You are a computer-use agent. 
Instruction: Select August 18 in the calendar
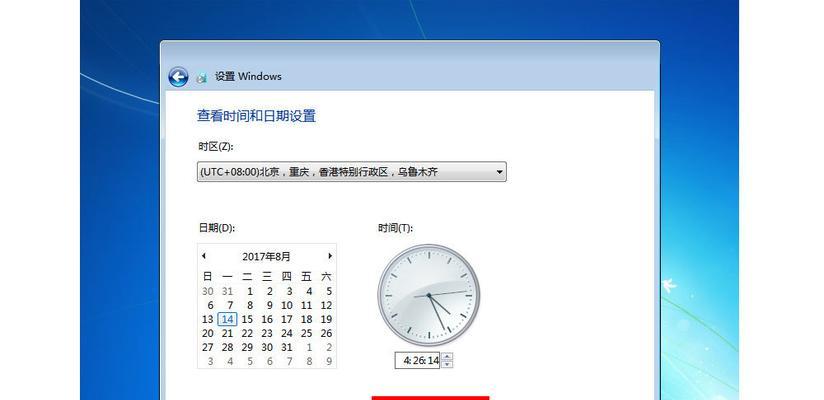[306, 319]
